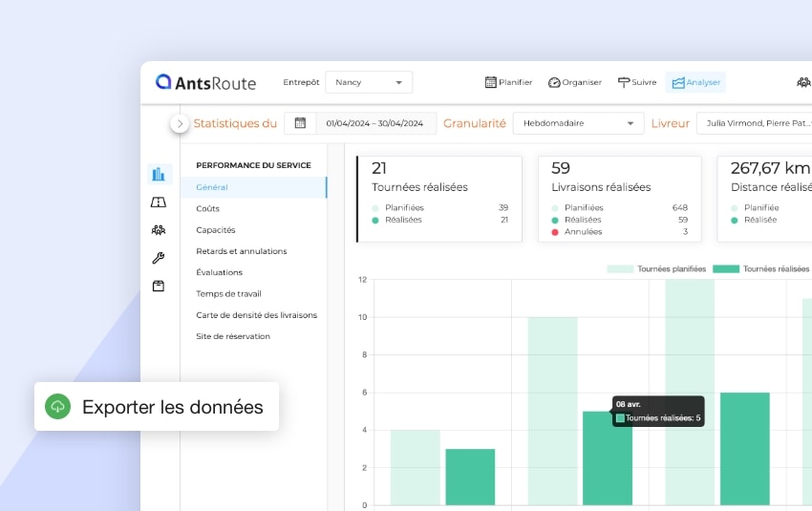812x511 pixels.
Task: Open Retards et annulations section
Action: point(241,251)
